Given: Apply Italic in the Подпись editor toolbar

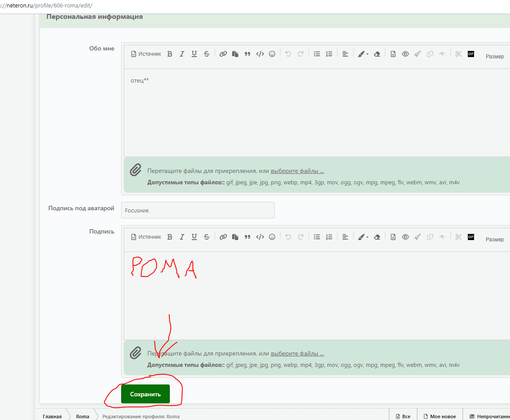Looking at the screenshot, I should pyautogui.click(x=182, y=237).
